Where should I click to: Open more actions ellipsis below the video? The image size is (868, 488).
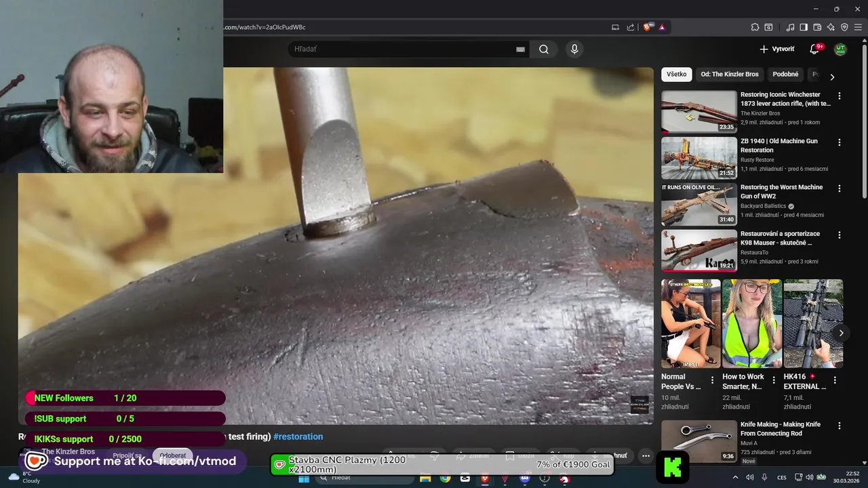coord(646,455)
